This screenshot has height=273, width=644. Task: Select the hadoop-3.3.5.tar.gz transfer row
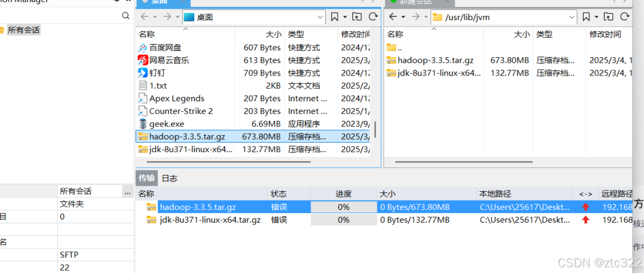click(x=384, y=207)
